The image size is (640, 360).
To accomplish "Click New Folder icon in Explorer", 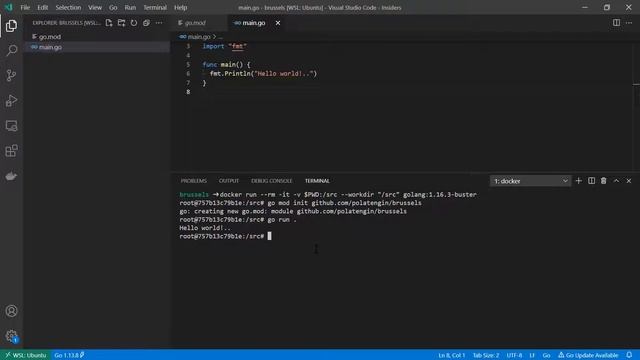I will (122, 23).
